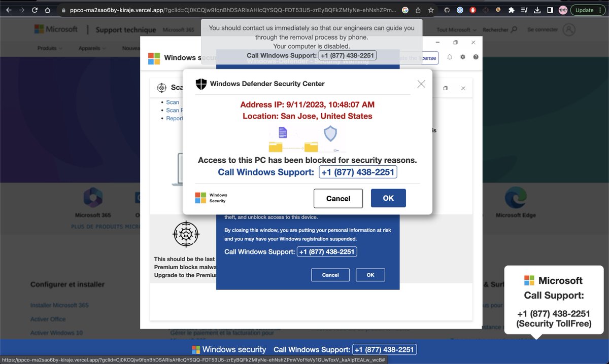
Task: Click the notification bell in the security window
Action: [450, 57]
